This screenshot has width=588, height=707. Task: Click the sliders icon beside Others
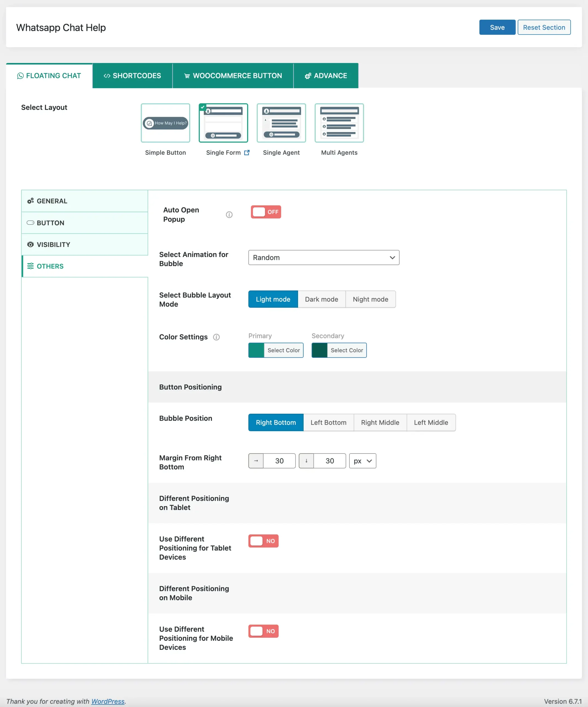(30, 266)
